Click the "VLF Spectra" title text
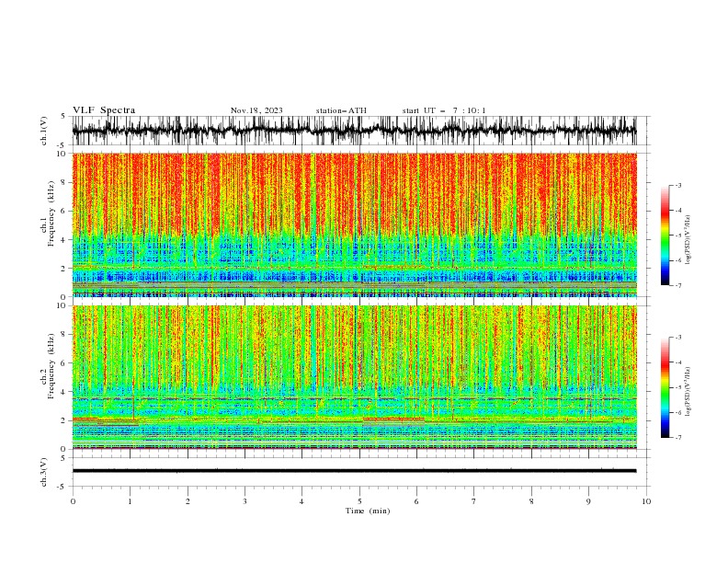Image resolution: width=728 pixels, height=563 pixels. click(x=104, y=110)
